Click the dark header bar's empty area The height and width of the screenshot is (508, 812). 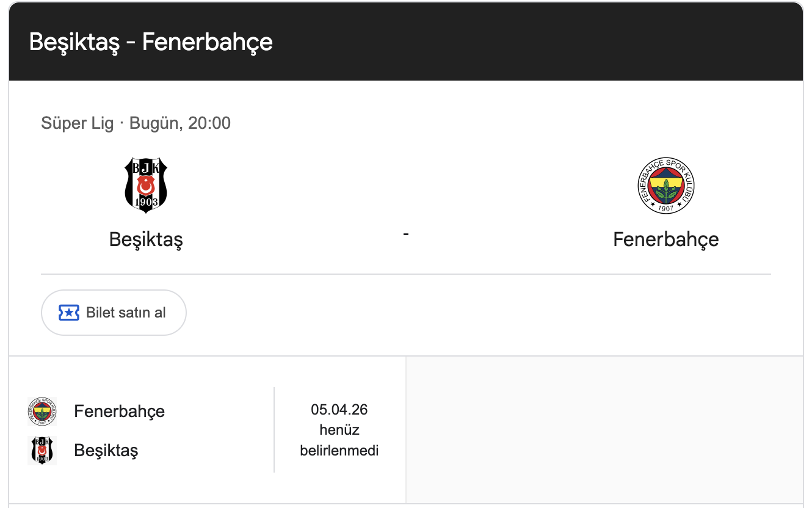[x=537, y=42]
